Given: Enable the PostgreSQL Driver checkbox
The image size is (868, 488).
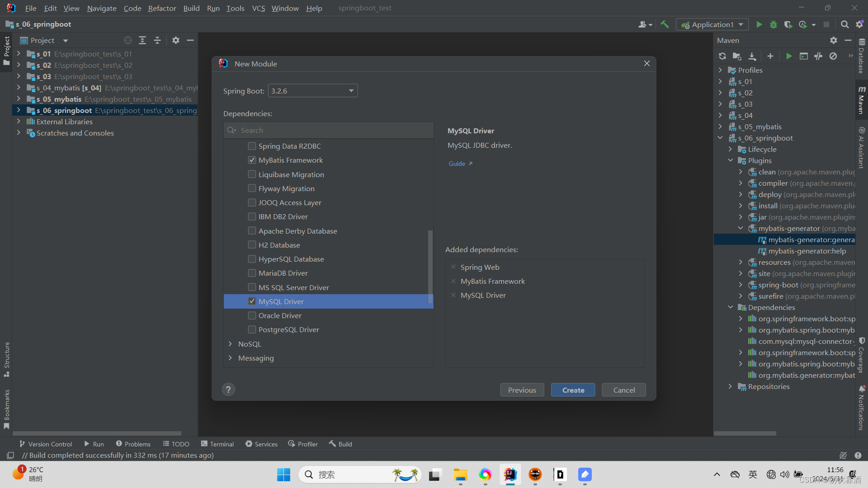Looking at the screenshot, I should coord(252,329).
